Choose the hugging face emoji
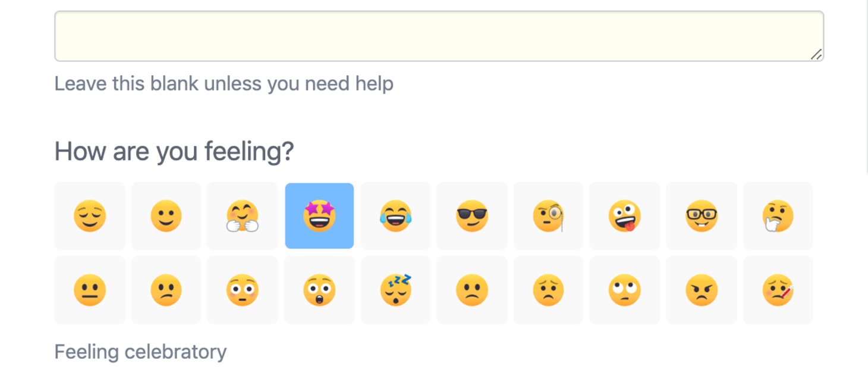This screenshot has height=391, width=868. (243, 215)
